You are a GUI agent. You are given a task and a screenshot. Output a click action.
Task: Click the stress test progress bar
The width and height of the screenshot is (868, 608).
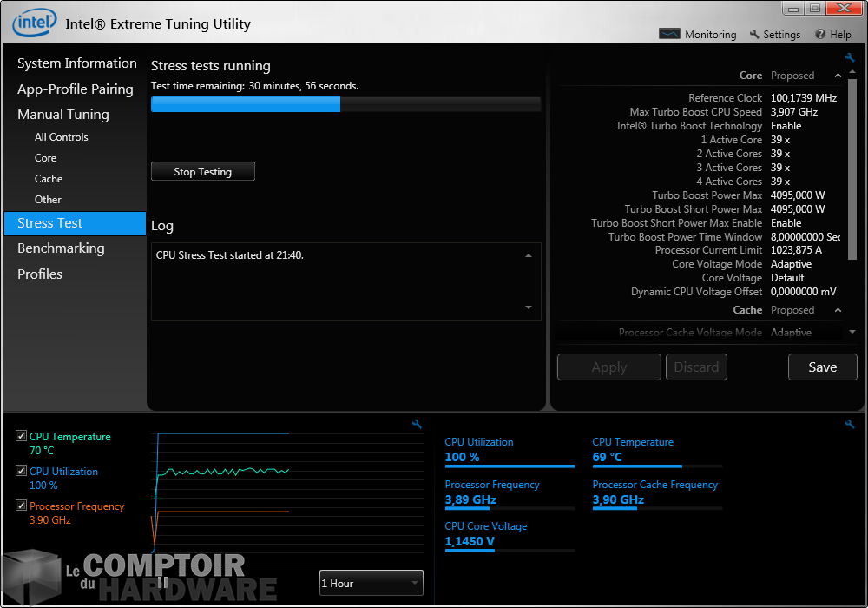pyautogui.click(x=345, y=104)
